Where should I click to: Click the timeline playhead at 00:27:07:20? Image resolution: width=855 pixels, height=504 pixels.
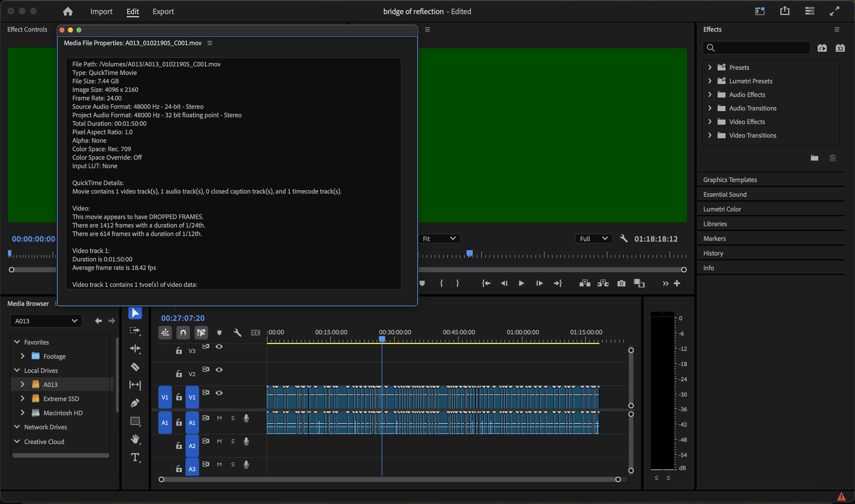click(382, 339)
